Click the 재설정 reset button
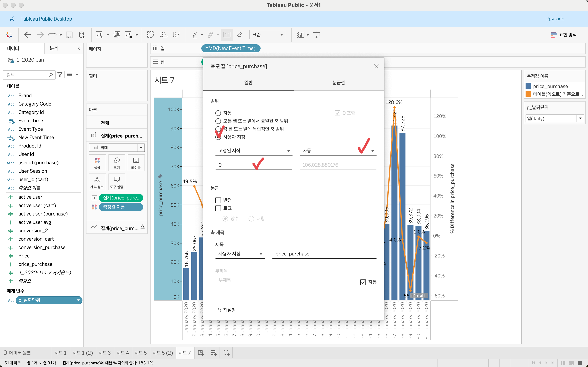 tap(226, 310)
